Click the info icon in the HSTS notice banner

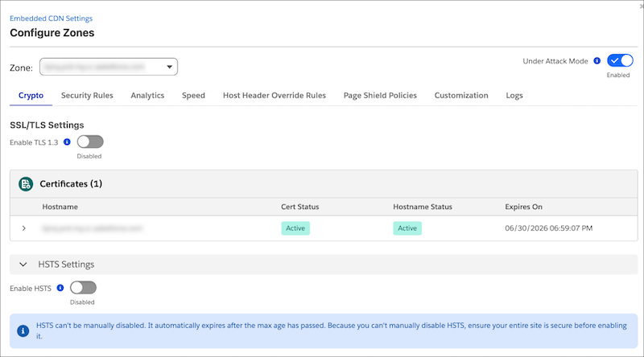pos(23,330)
